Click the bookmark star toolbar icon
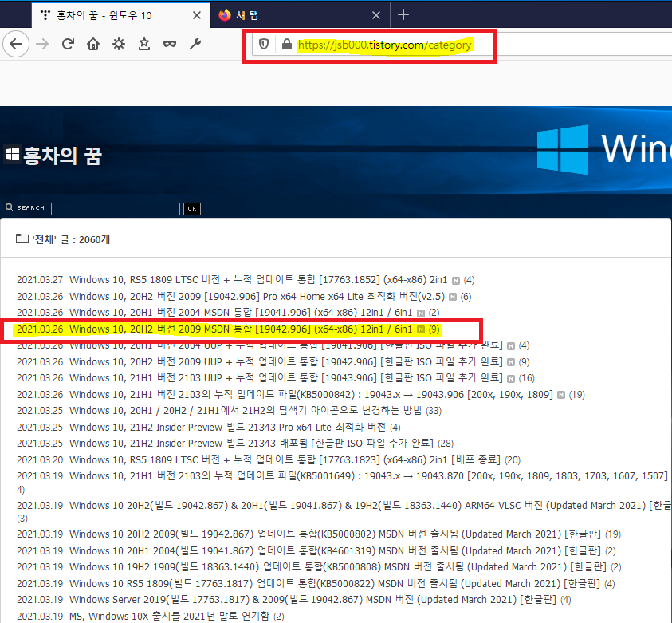 (144, 44)
